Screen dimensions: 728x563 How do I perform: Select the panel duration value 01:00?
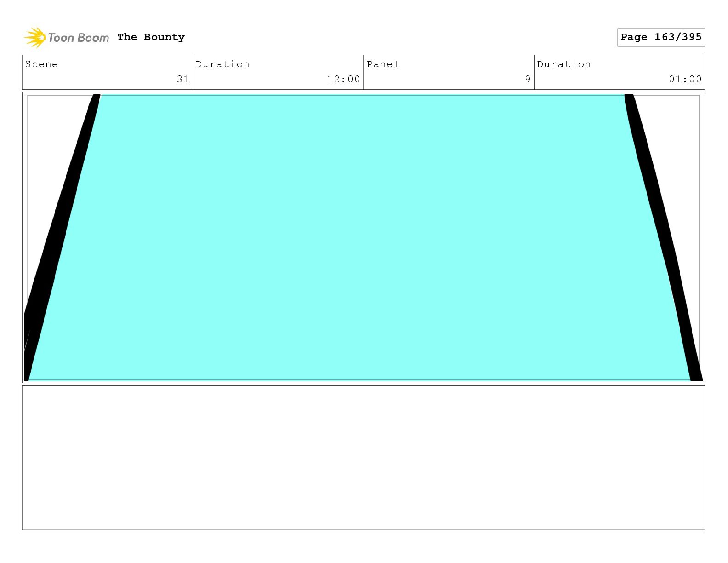point(685,79)
